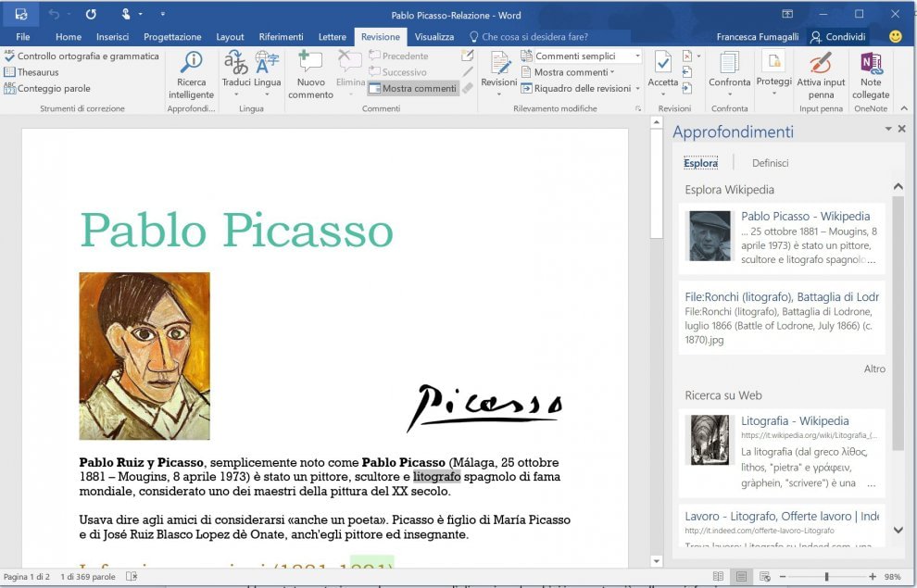Expand the Mostra commenti markup options dropdown
This screenshot has height=588, width=917.
568,72
